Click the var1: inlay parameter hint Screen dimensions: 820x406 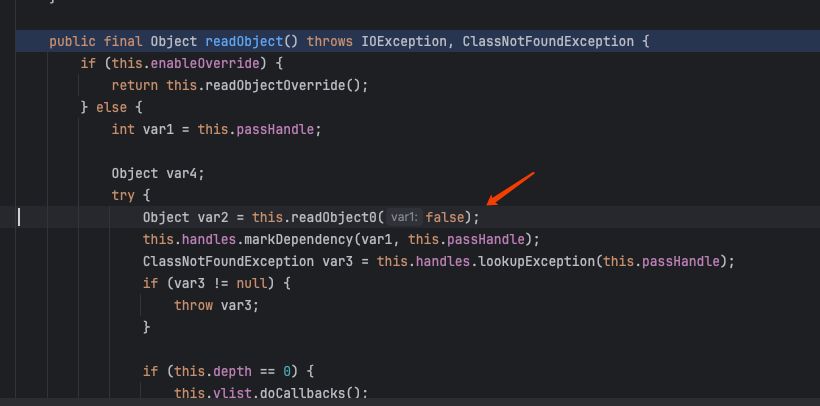tap(403, 217)
